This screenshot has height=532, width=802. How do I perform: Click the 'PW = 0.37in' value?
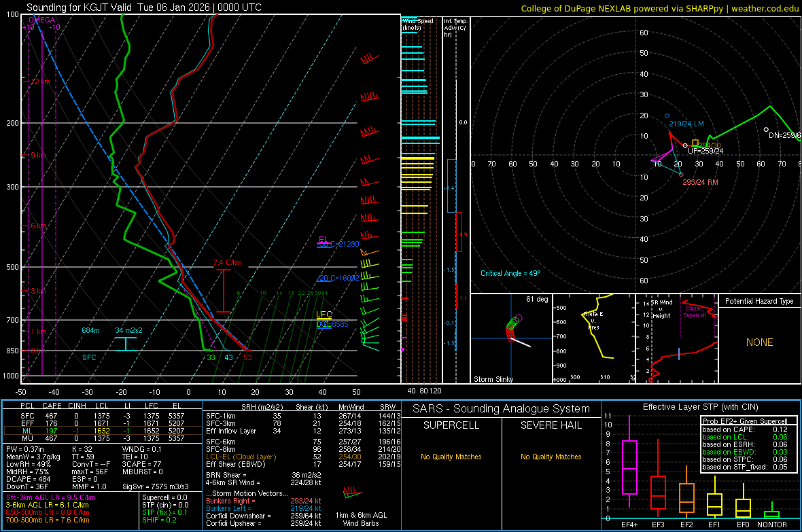[25, 449]
